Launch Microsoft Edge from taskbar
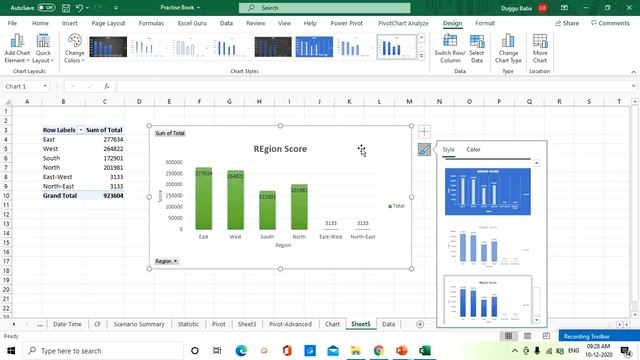Screen dimensions: 640x360 (241, 351)
